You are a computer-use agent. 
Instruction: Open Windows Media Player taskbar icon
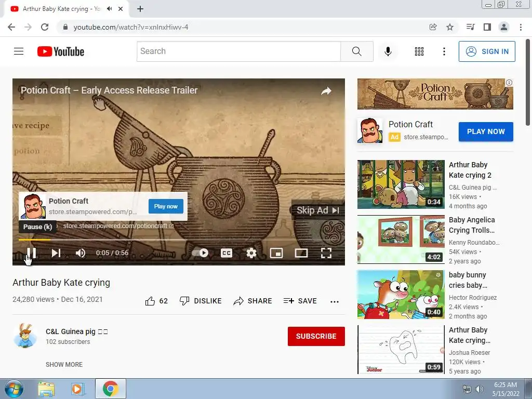tap(77, 389)
